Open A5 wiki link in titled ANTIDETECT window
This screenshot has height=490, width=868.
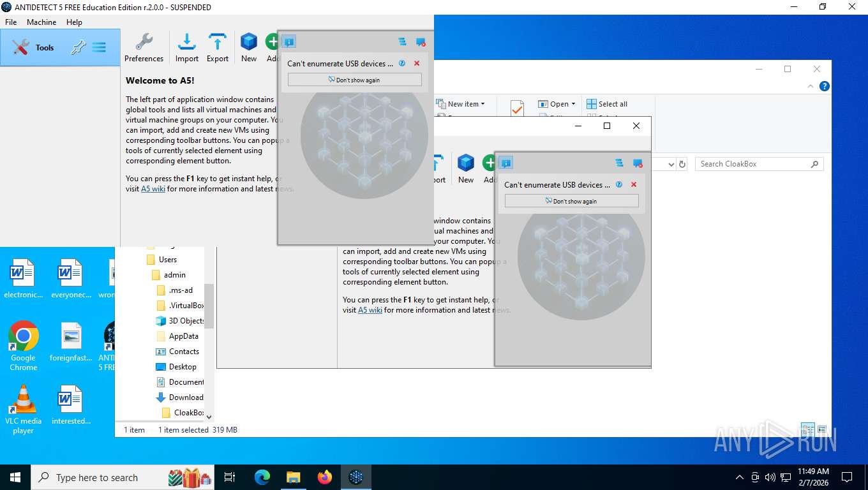coord(153,189)
